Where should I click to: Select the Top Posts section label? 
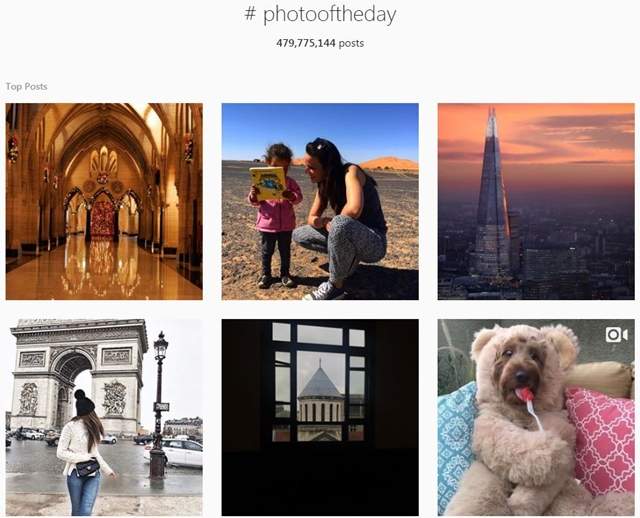(27, 87)
